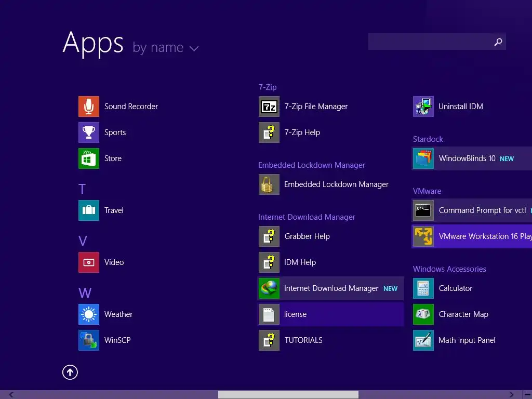This screenshot has width=532, height=399.
Task: Click the '7-Zip File Manager' label
Action: [x=316, y=106]
